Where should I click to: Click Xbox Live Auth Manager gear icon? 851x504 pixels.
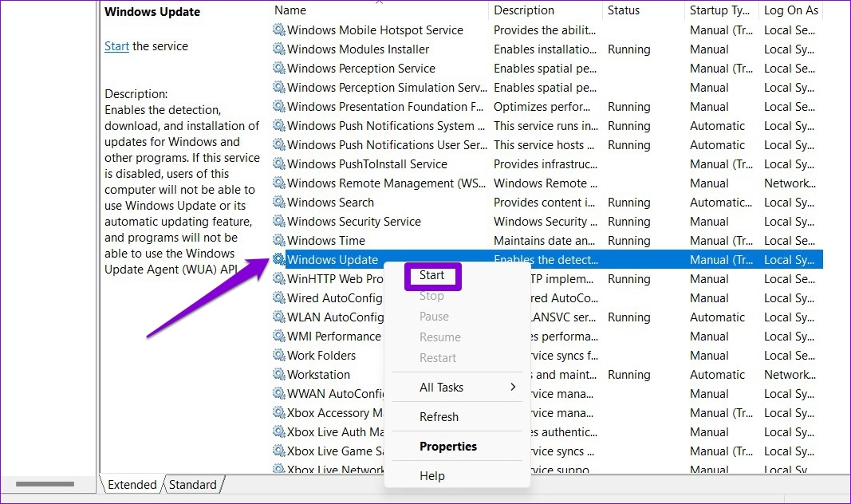tap(279, 432)
